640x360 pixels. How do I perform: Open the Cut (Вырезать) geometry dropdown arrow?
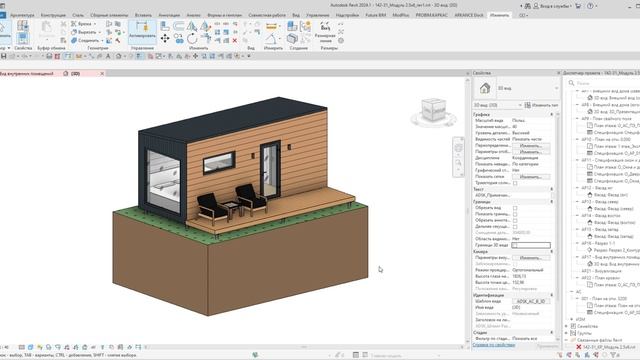99,32
